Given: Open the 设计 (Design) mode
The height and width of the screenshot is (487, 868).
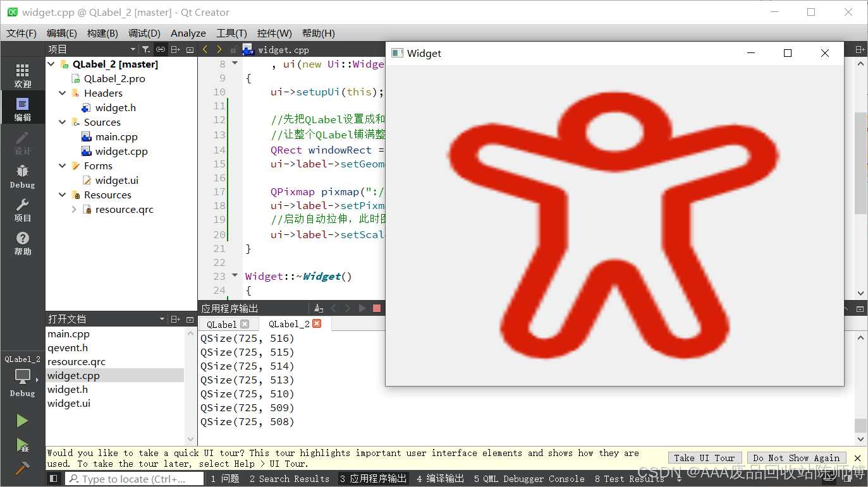Looking at the screenshot, I should (x=22, y=143).
